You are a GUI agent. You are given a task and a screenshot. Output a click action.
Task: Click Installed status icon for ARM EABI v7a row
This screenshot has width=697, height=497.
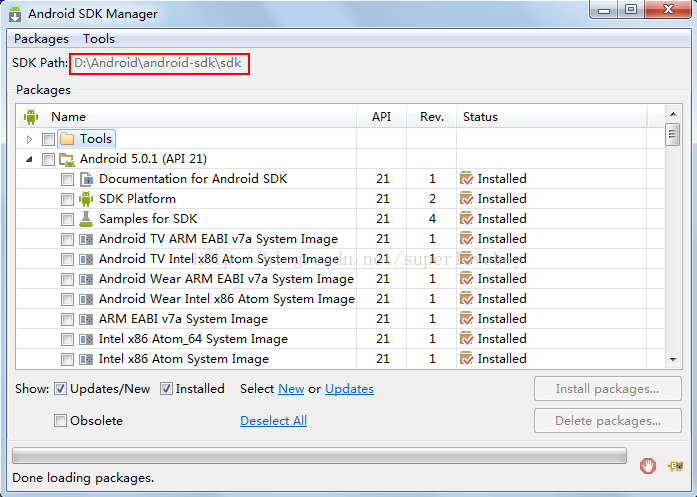[x=466, y=319]
